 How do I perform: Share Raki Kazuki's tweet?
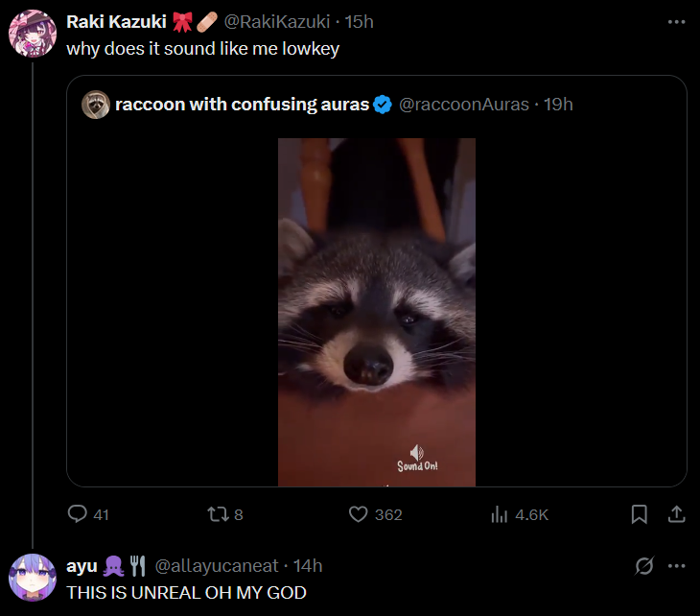pyautogui.click(x=676, y=514)
